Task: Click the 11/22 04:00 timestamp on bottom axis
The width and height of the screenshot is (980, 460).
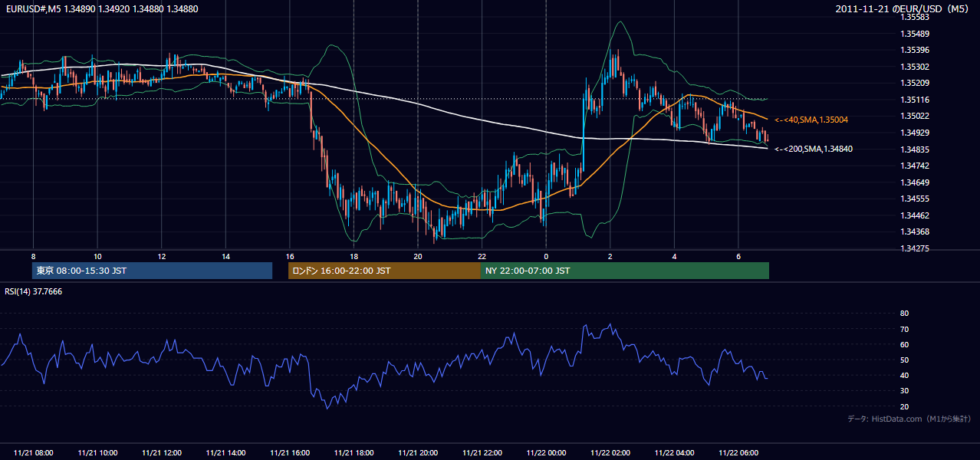Action: [x=674, y=453]
